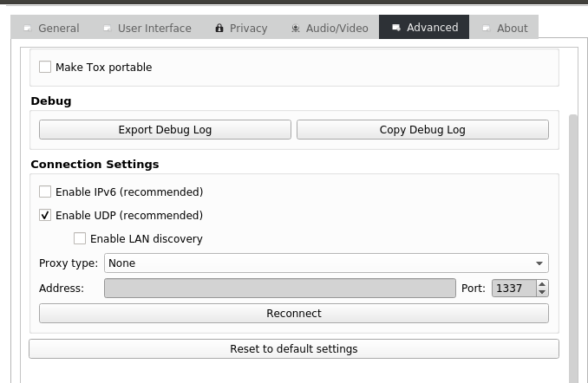Click the proxy Address input field
The width and height of the screenshot is (588, 383).
[280, 289]
